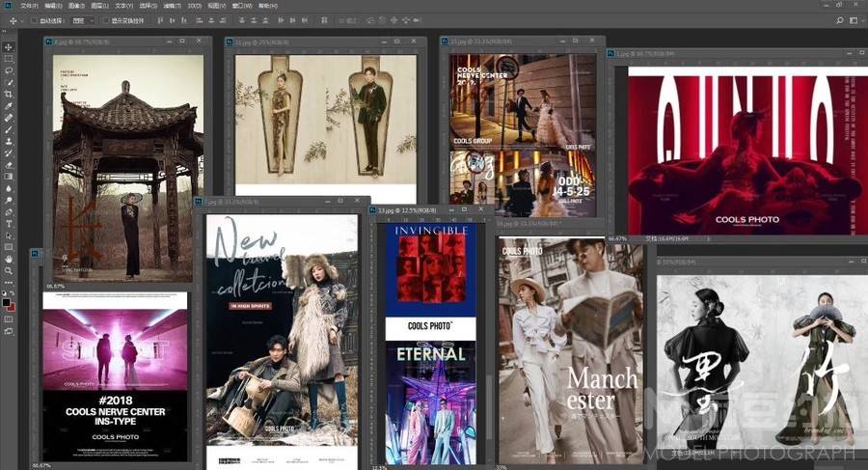Click Align Right Edges in options bar

click(223, 20)
